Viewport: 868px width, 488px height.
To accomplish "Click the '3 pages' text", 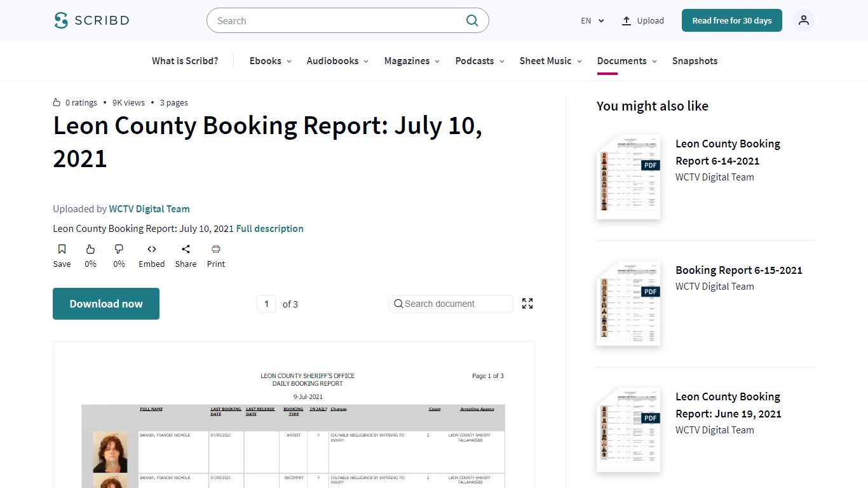I will pos(173,102).
